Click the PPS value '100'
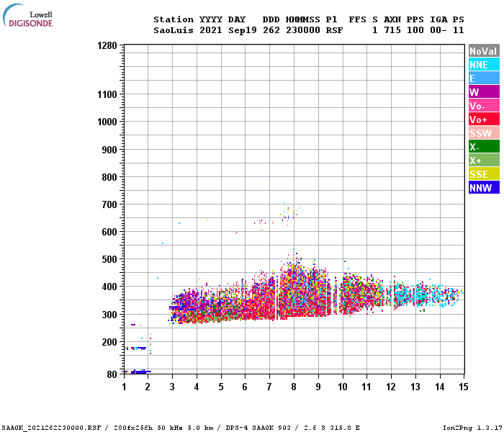This screenshot has width=504, height=432. pos(415,30)
